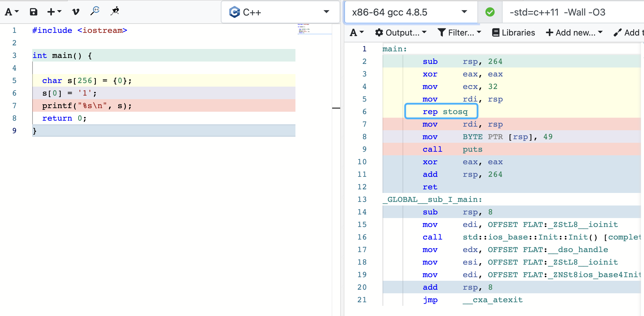Toggle Vim mode icon
644x316 pixels.
tap(76, 12)
